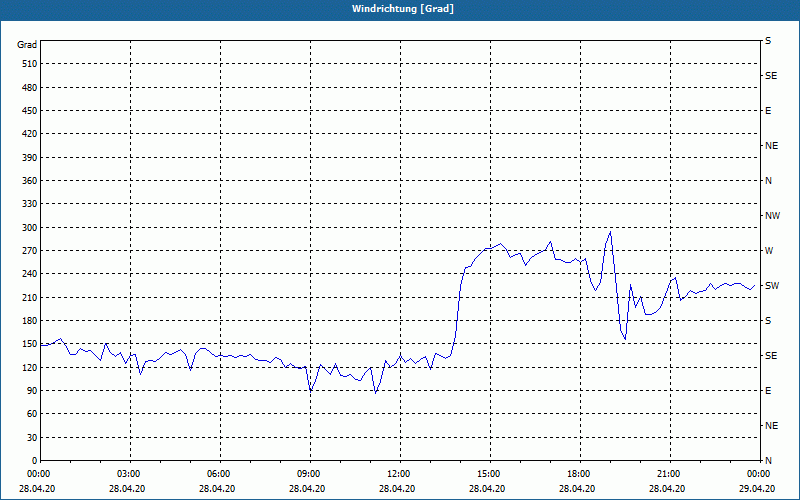Click the 240 y-axis value

click(x=30, y=274)
